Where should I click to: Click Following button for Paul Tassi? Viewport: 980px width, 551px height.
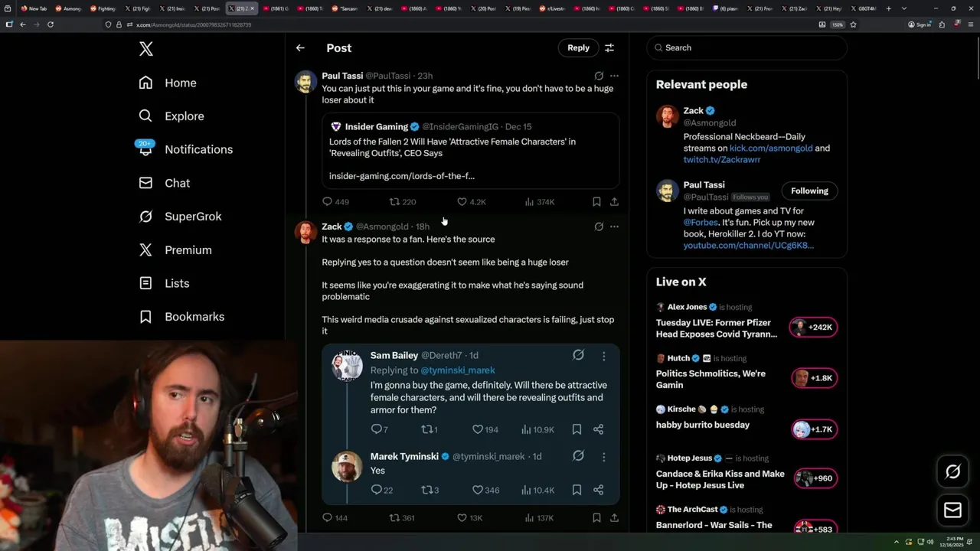click(x=809, y=191)
